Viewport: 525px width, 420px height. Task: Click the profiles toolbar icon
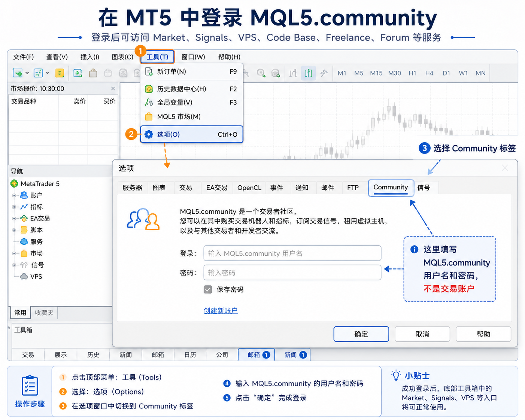pyautogui.click(x=38, y=73)
